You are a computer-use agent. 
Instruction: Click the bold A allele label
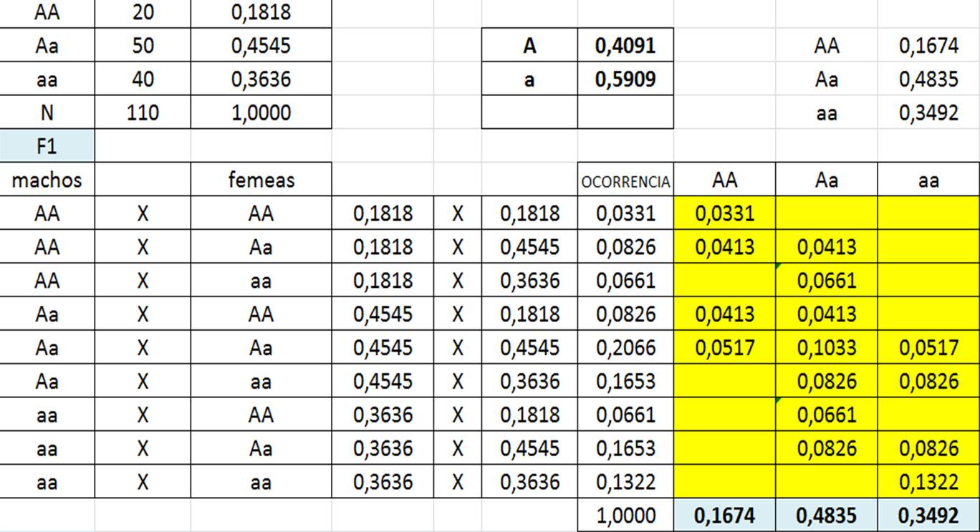coord(529,46)
